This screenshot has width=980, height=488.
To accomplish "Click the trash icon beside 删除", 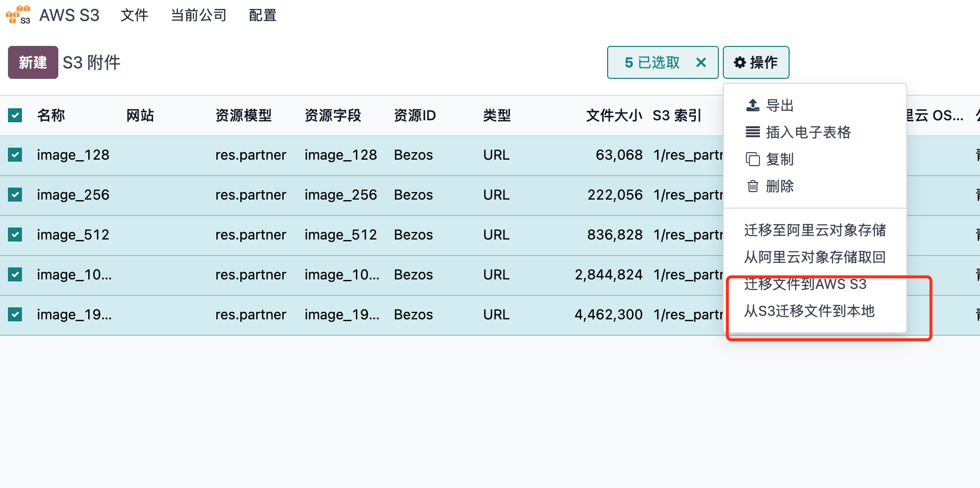I will pyautogui.click(x=753, y=186).
